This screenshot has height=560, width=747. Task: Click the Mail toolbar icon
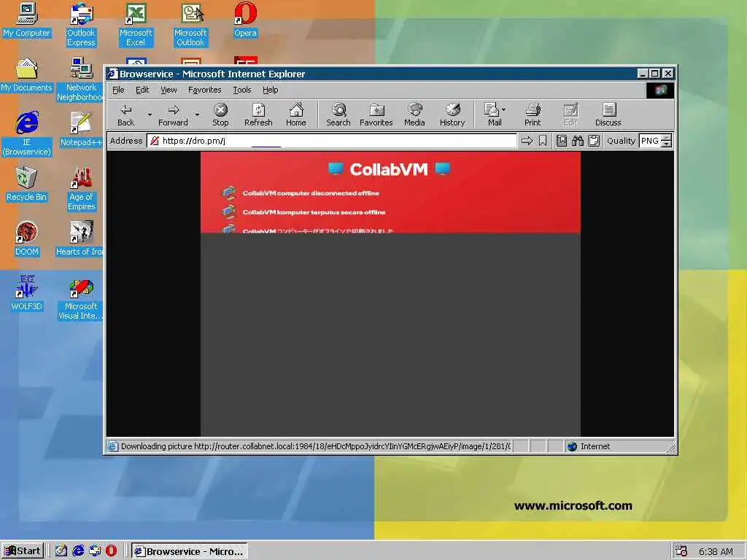coord(492,115)
